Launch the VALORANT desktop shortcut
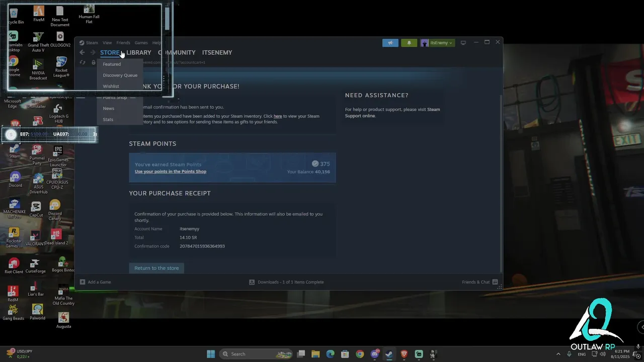Image resolution: width=644 pixels, height=362 pixels. pos(35,238)
